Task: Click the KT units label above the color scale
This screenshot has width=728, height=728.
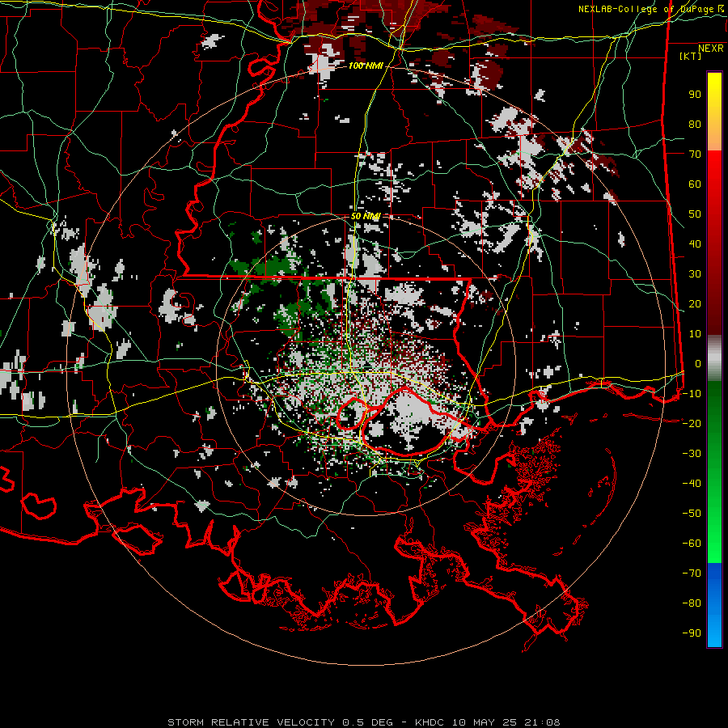Action: pyautogui.click(x=691, y=56)
